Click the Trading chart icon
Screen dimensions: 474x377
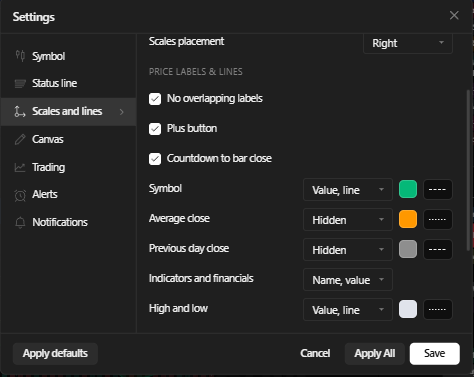(20, 167)
